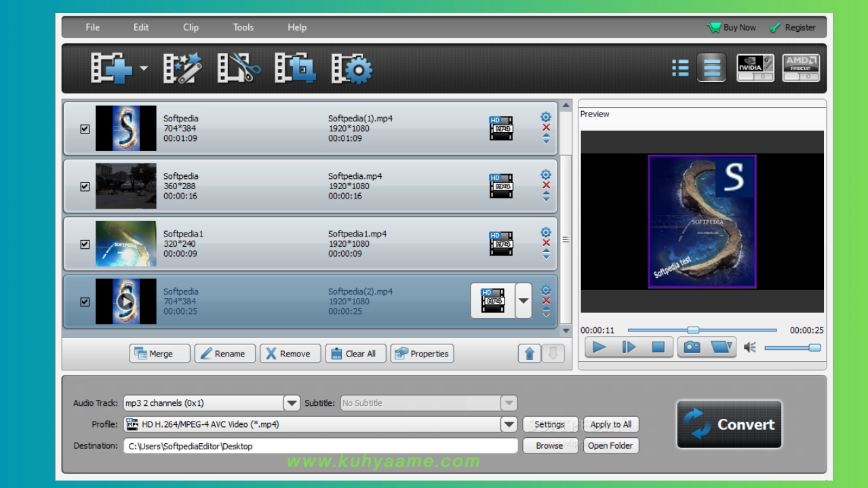Switch to detailed list view
This screenshot has width=868, height=488.
(x=711, y=68)
